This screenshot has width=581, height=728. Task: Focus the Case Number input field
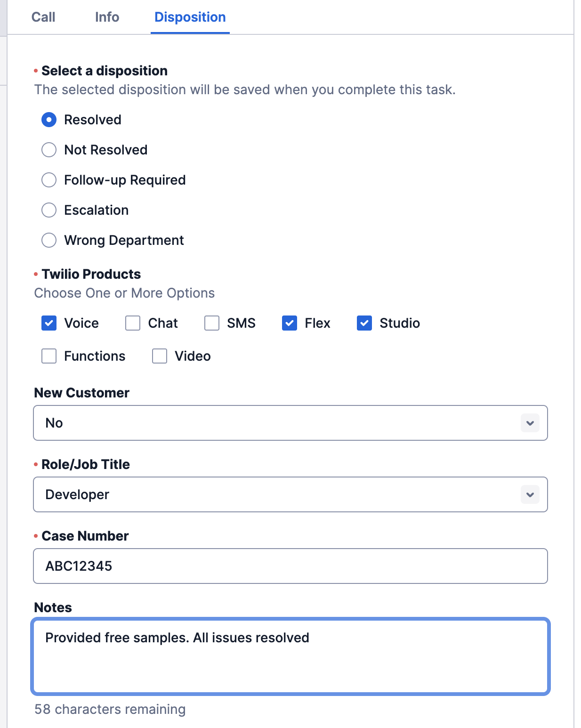pyautogui.click(x=290, y=566)
